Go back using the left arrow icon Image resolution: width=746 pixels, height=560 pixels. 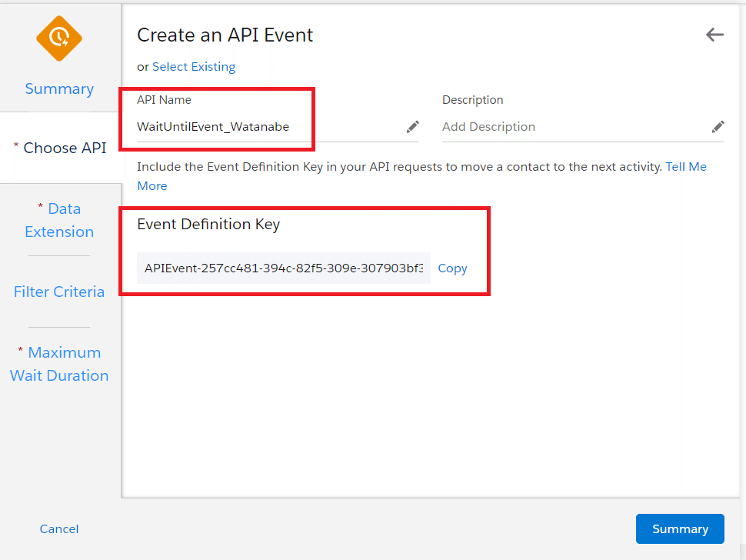click(x=714, y=35)
